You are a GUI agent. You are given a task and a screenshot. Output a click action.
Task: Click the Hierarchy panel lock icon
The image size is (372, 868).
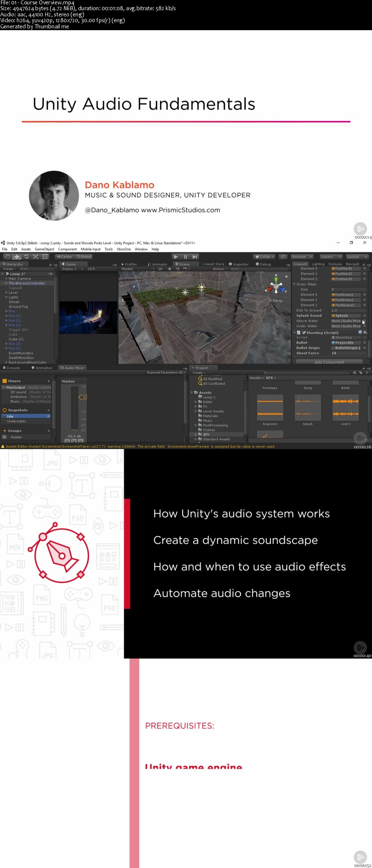50,265
